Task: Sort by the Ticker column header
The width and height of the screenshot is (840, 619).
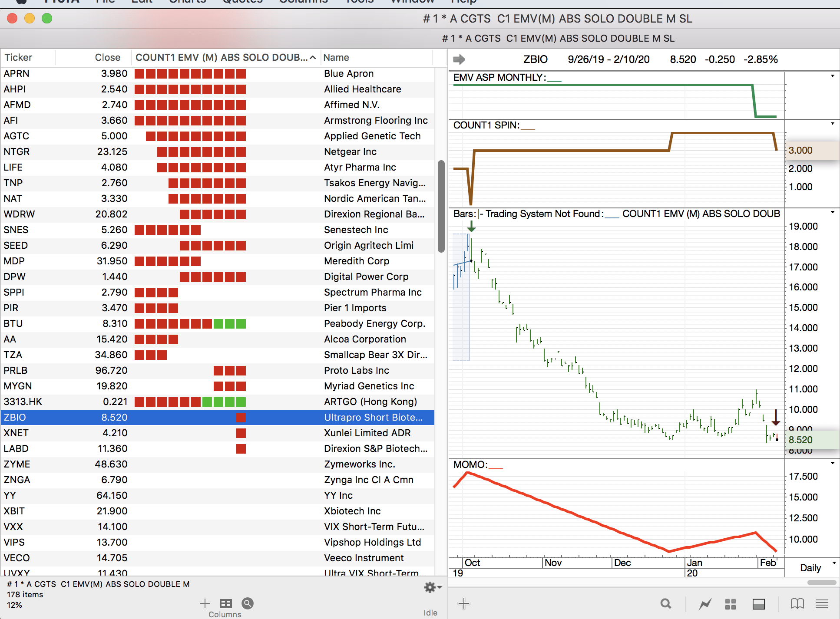Action: (18, 57)
